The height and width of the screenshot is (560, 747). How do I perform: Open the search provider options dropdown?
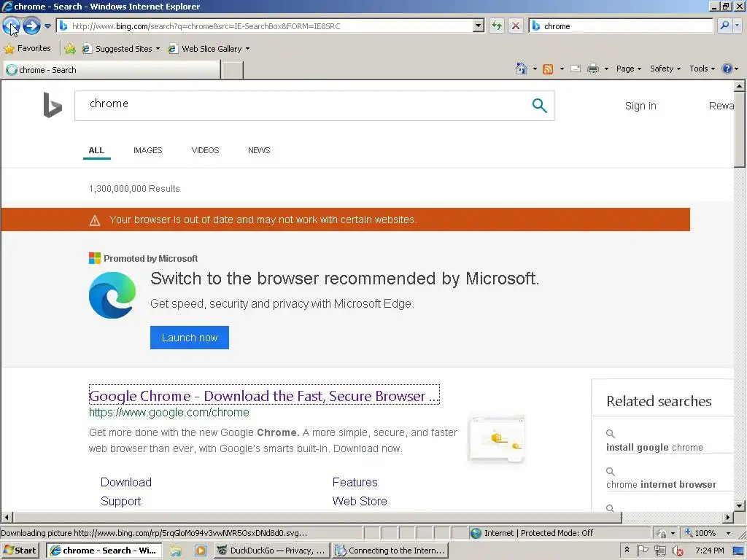738,26
